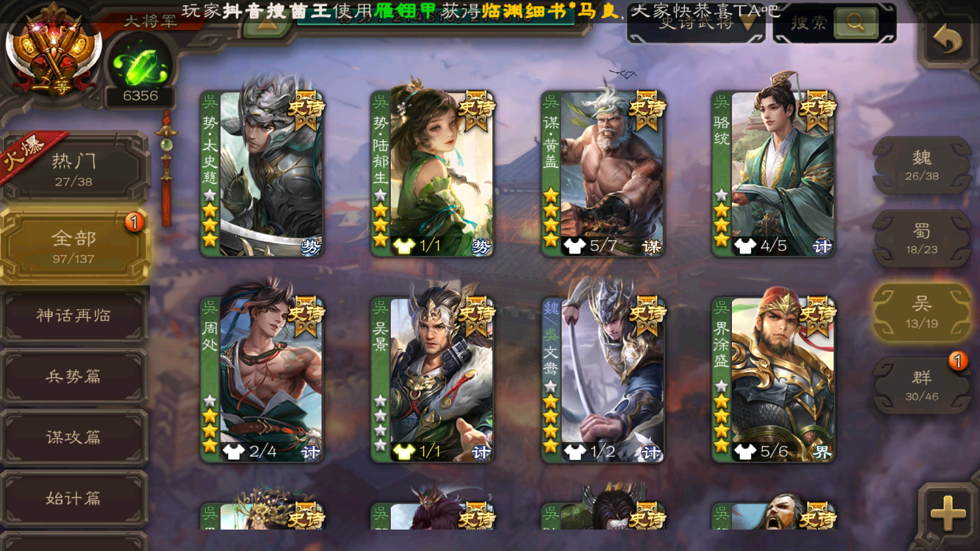Select the 群 faction filter

922,386
